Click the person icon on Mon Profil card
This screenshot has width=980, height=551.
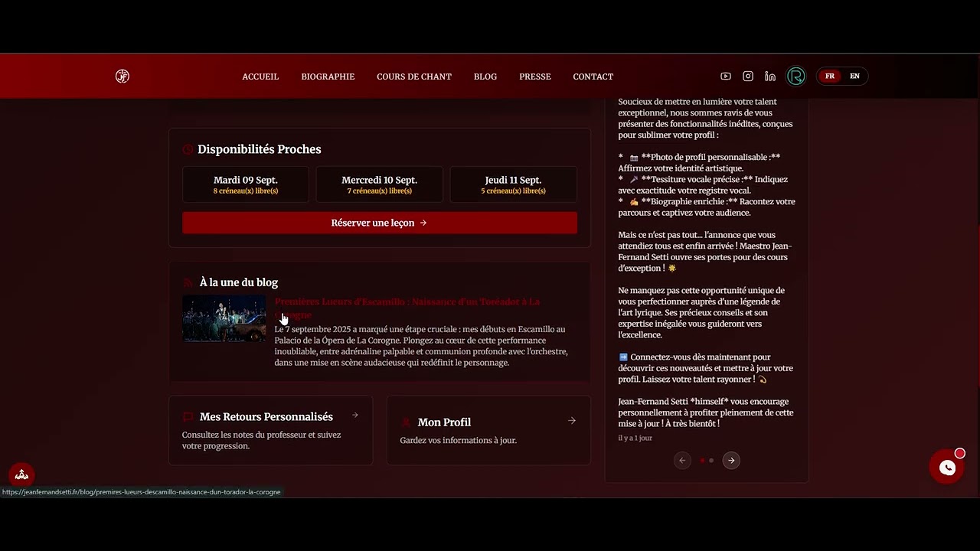pos(406,422)
